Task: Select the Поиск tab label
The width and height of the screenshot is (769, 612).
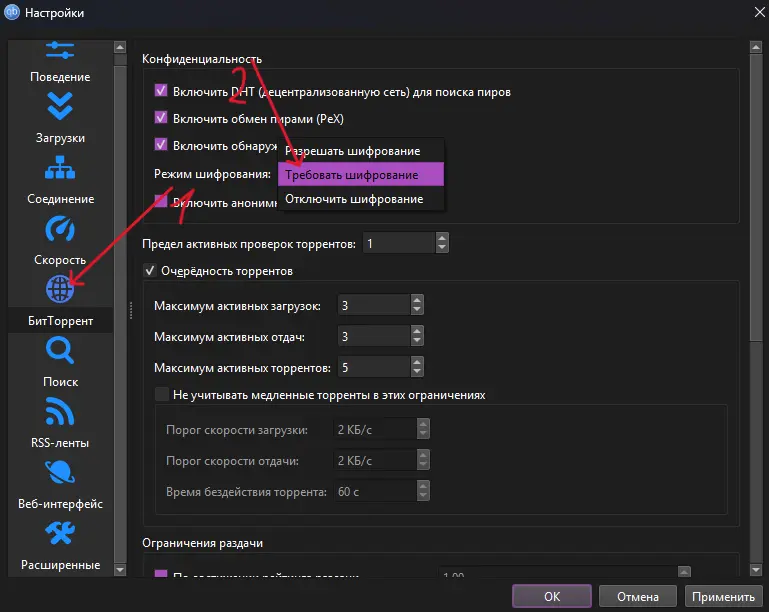Action: (60, 382)
